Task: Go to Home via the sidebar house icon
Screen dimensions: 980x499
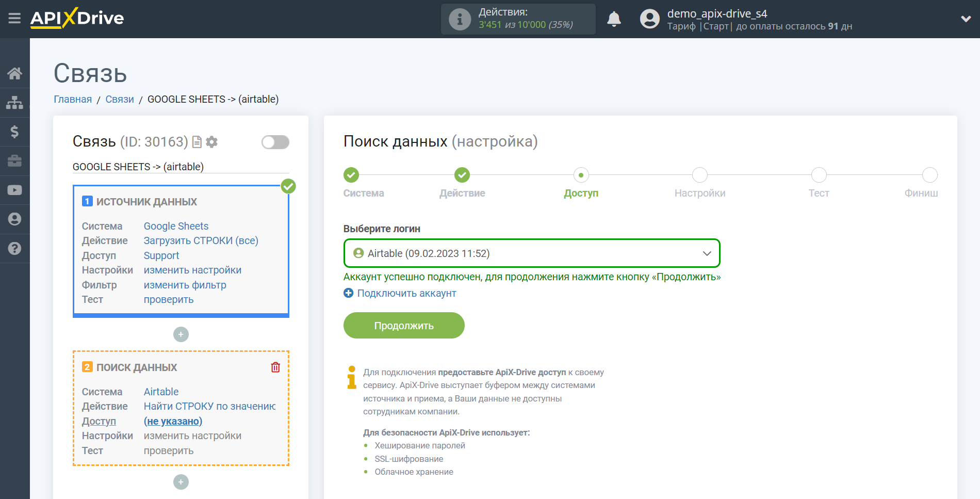Action: point(14,73)
